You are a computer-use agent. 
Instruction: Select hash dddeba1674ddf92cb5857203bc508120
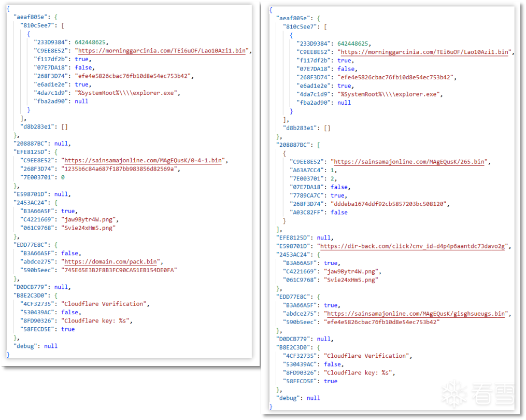[x=389, y=204]
